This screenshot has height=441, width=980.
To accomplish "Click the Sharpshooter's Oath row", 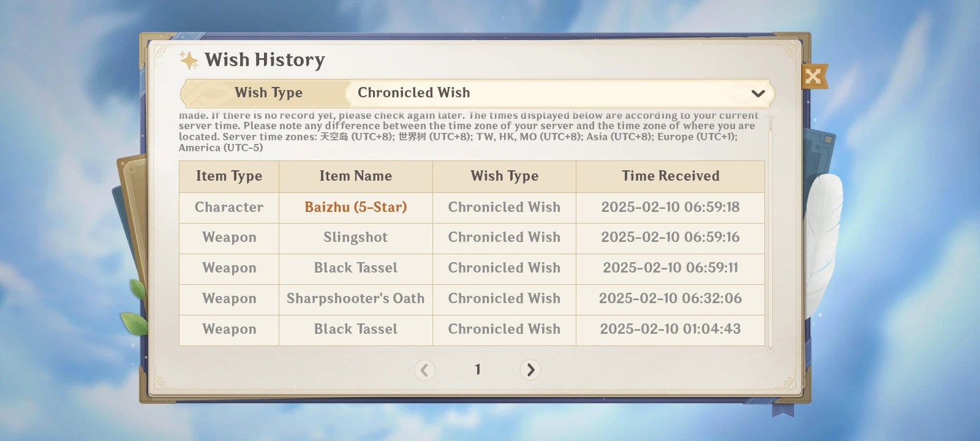I will (356, 299).
